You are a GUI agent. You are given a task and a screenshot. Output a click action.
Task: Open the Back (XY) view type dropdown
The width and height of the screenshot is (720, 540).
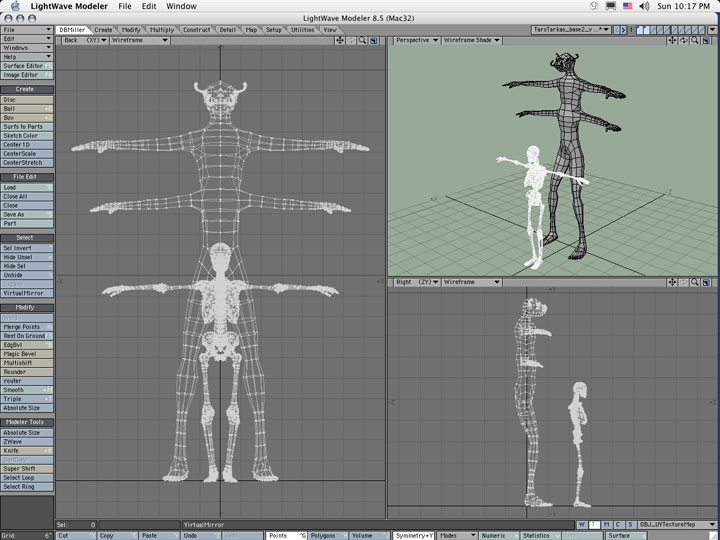pos(84,40)
